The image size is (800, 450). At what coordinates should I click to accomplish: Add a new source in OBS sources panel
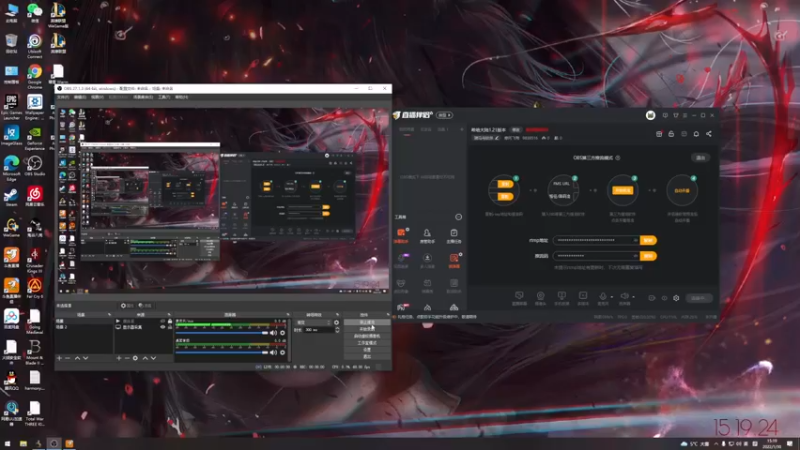pyautogui.click(x=119, y=358)
